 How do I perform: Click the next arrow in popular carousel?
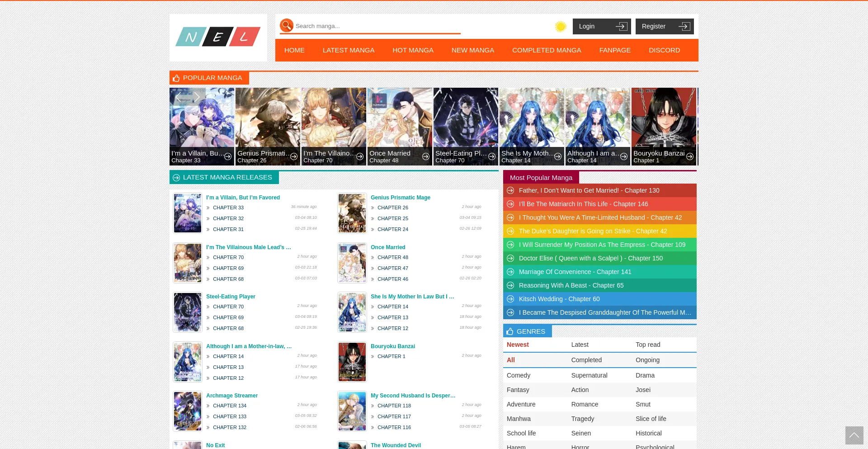(197, 97)
